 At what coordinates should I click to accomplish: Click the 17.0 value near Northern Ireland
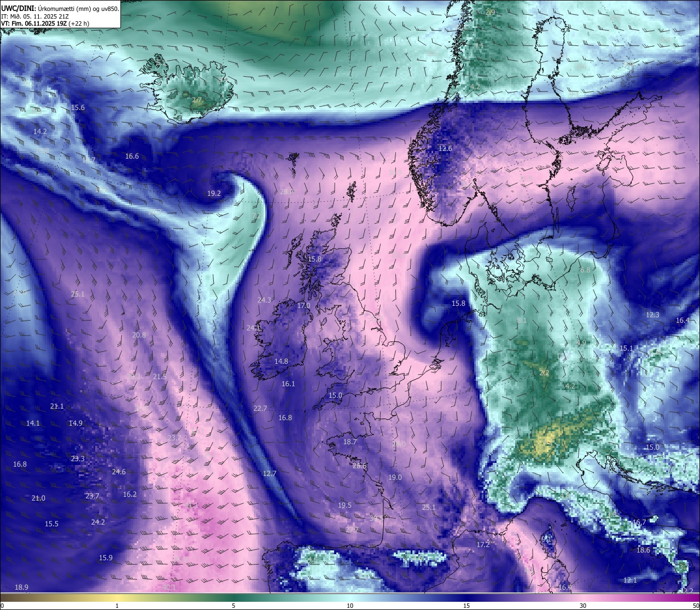304,306
